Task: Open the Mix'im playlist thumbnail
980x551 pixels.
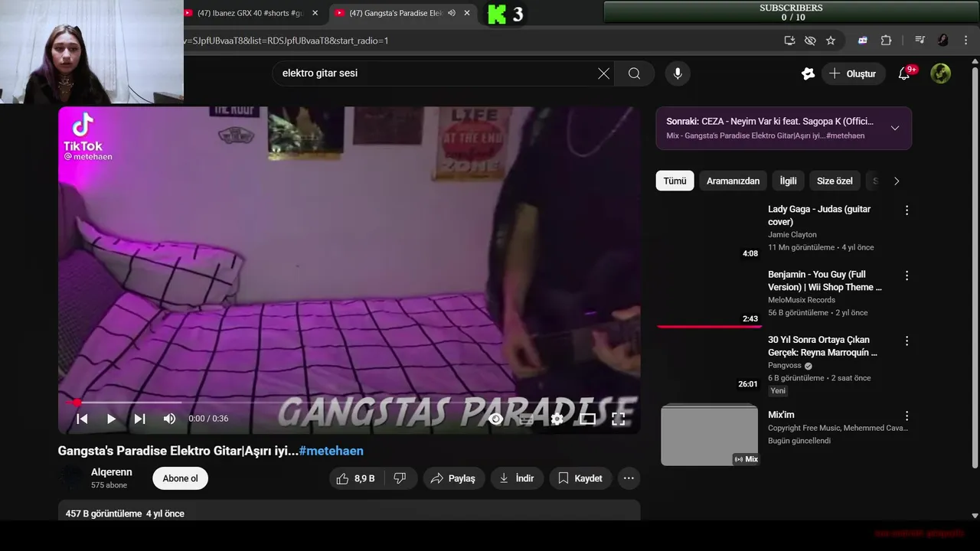Action: (x=709, y=434)
